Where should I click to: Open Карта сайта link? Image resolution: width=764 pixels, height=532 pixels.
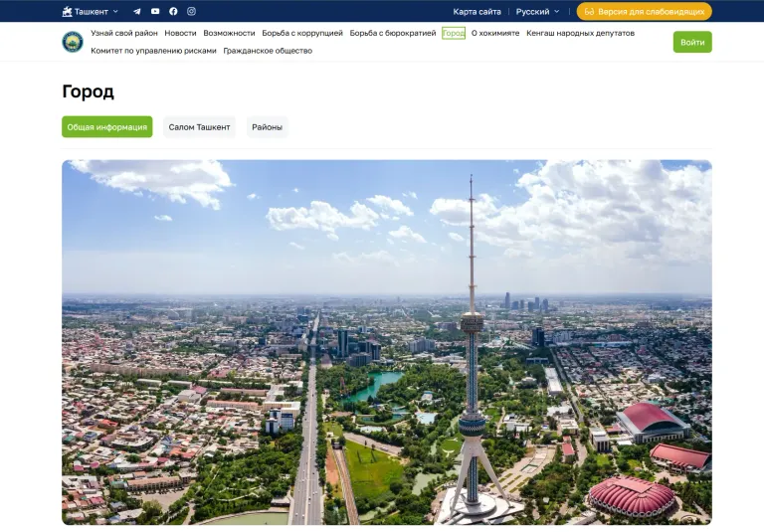click(x=477, y=11)
